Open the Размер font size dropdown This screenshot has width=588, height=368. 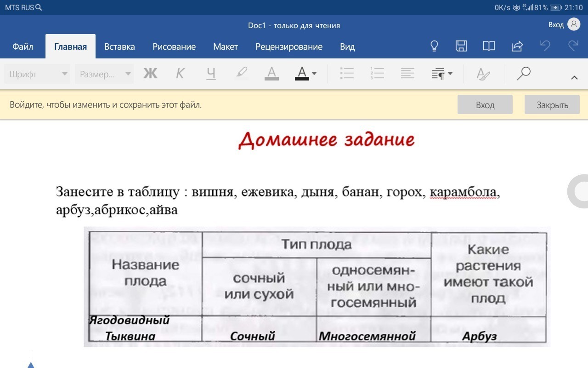pos(104,74)
